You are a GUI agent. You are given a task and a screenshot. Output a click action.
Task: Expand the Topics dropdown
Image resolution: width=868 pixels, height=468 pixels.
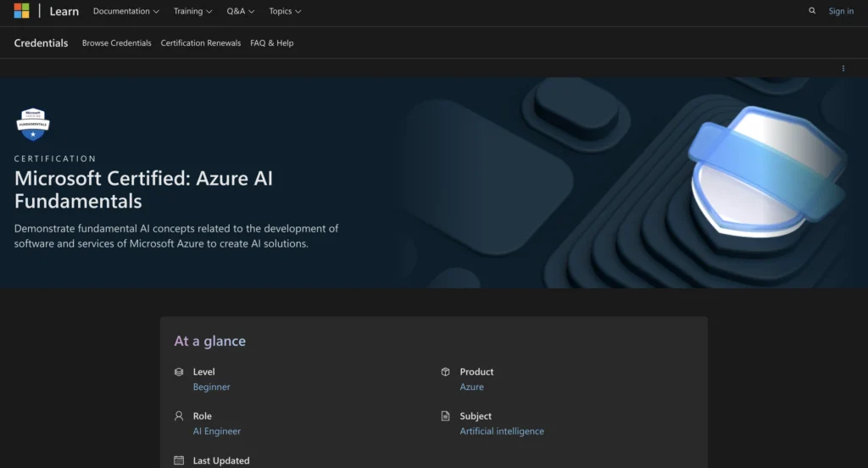(x=285, y=11)
